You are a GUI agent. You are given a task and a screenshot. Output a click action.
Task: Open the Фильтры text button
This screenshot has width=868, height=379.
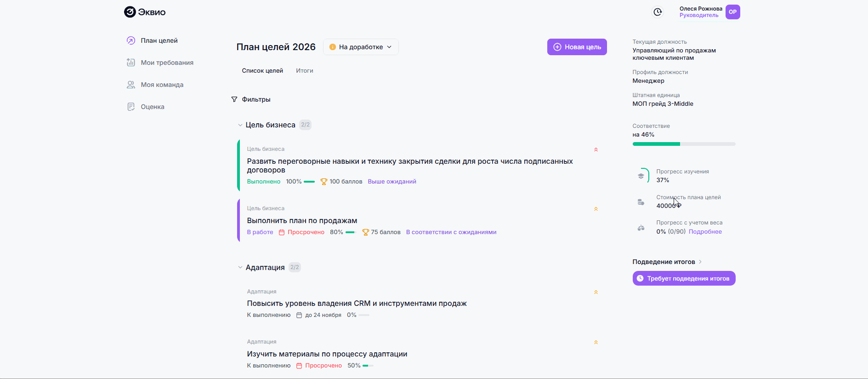(x=256, y=99)
